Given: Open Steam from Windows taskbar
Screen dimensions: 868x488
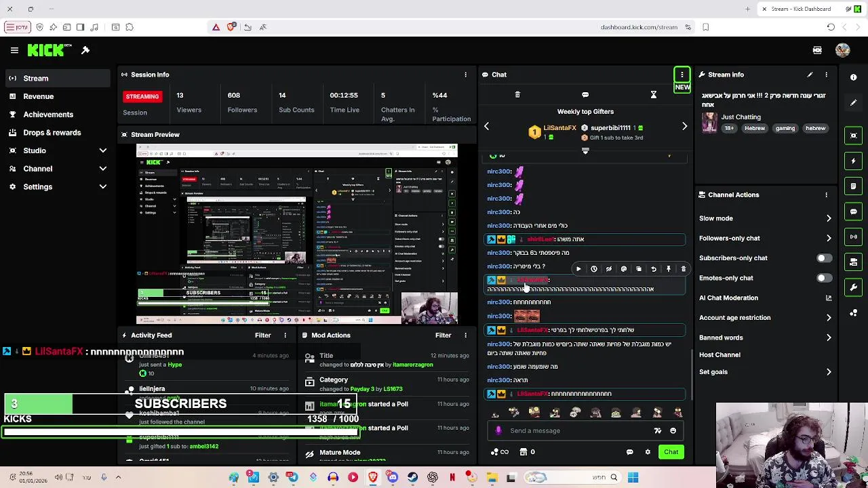Looking at the screenshot, I should [x=412, y=477].
